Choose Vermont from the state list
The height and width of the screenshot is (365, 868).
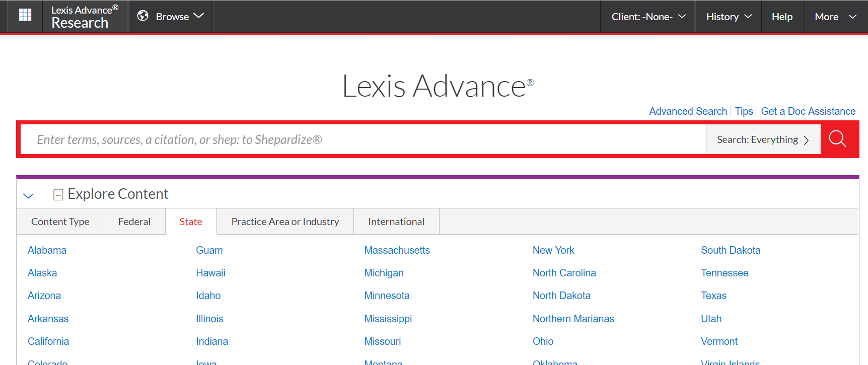tap(719, 341)
